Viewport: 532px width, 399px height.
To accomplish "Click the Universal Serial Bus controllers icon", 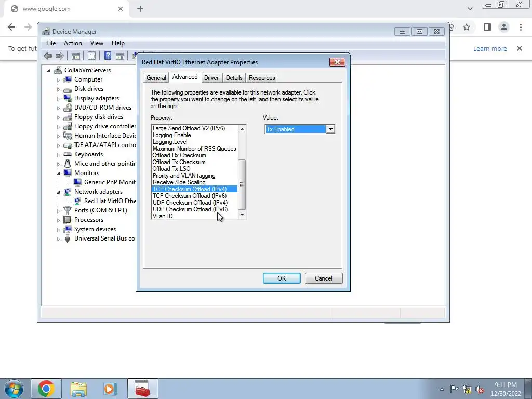I will pyautogui.click(x=68, y=238).
